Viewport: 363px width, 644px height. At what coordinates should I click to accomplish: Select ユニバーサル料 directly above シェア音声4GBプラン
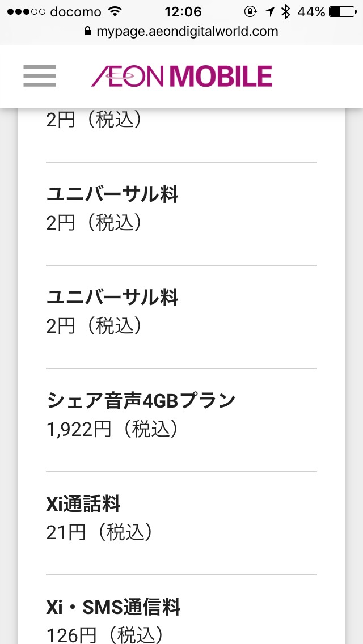[112, 298]
